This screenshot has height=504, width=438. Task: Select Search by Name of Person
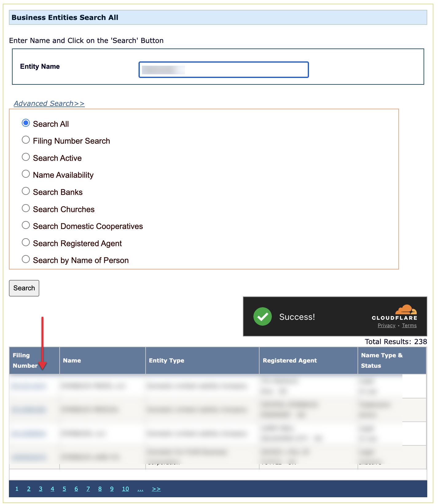(x=26, y=259)
